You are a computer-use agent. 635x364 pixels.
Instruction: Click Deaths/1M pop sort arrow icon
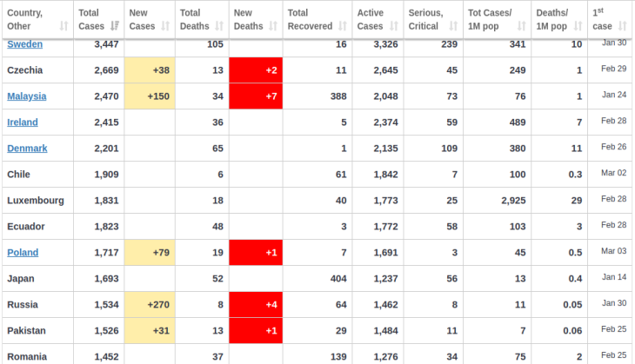578,26
